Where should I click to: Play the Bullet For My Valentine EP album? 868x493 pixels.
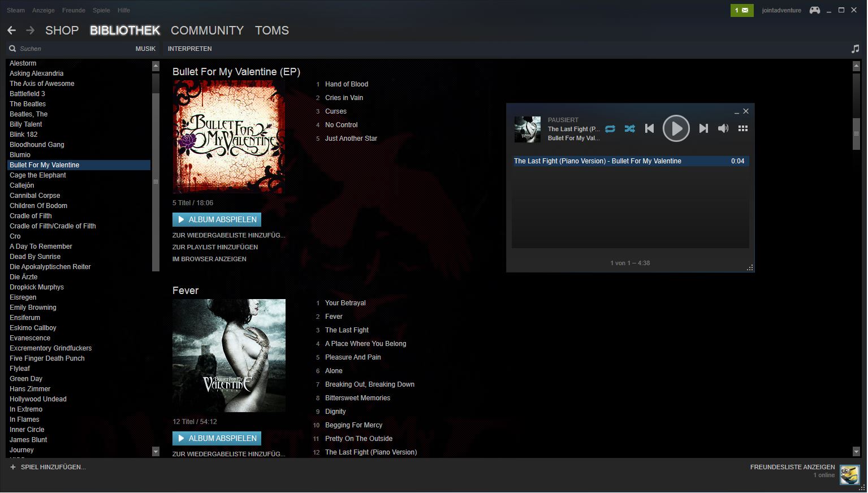tap(217, 219)
